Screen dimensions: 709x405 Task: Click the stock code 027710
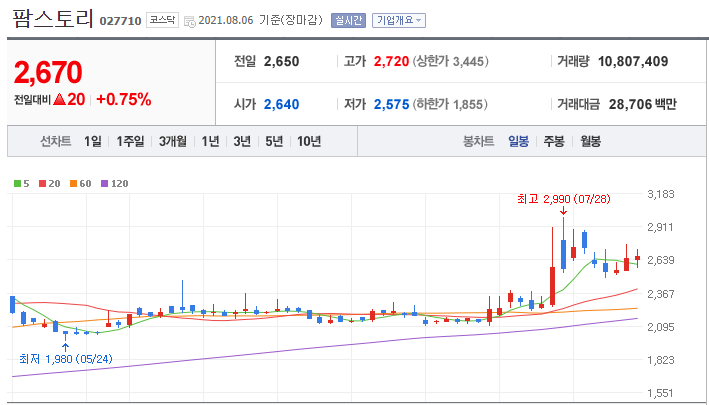click(x=120, y=21)
